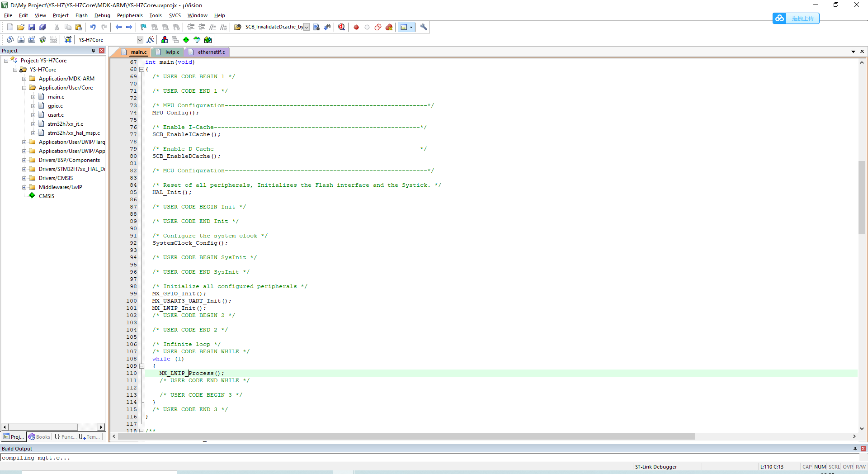Open the find text combo dropdown arrow
Image resolution: width=868 pixels, height=474 pixels.
tap(307, 27)
